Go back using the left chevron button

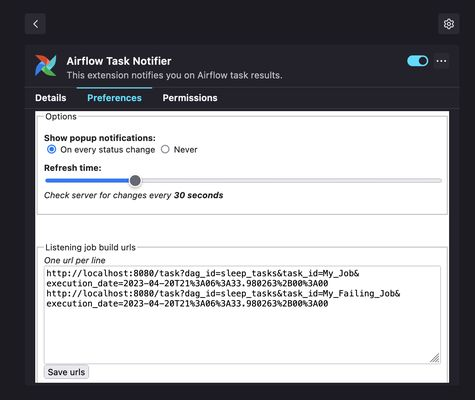[35, 24]
